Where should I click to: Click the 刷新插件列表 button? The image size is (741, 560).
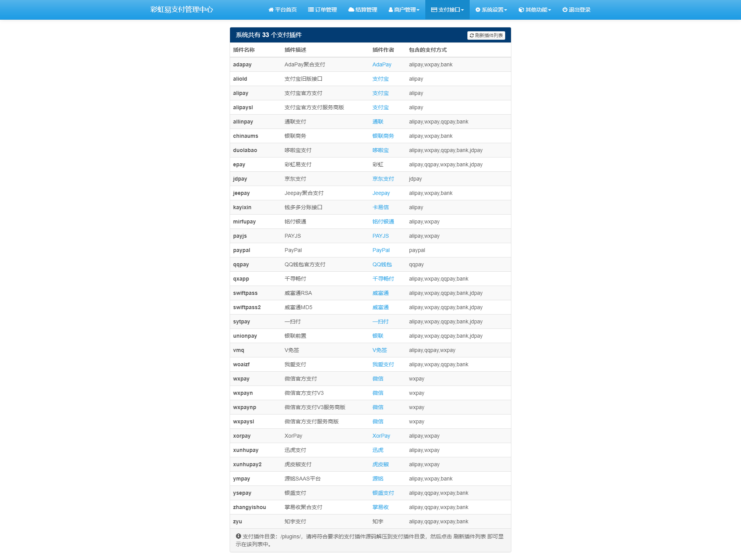(x=486, y=36)
